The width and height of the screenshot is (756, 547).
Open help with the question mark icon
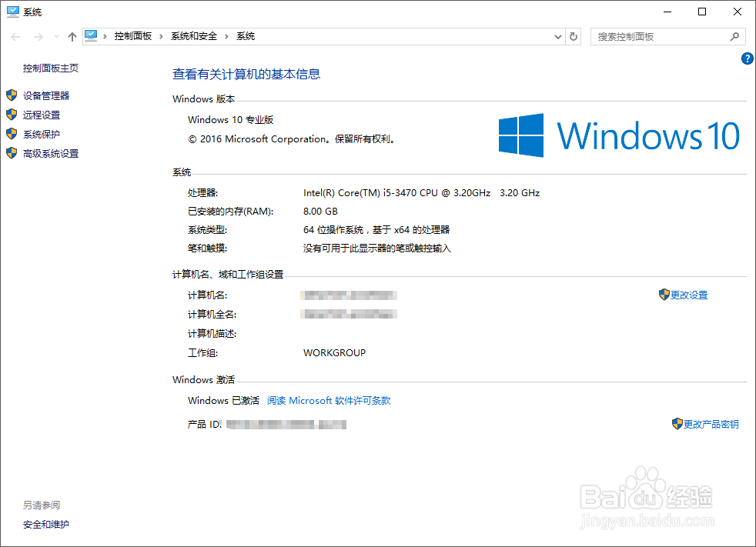pyautogui.click(x=747, y=58)
